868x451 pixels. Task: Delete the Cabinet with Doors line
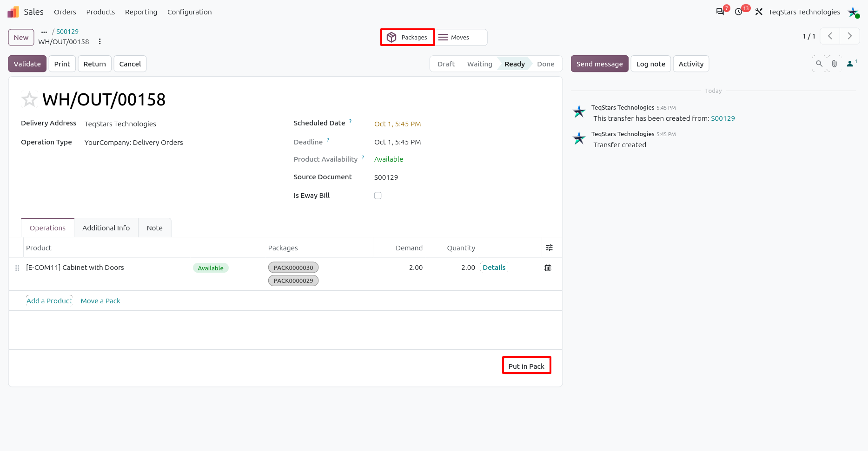tap(548, 268)
